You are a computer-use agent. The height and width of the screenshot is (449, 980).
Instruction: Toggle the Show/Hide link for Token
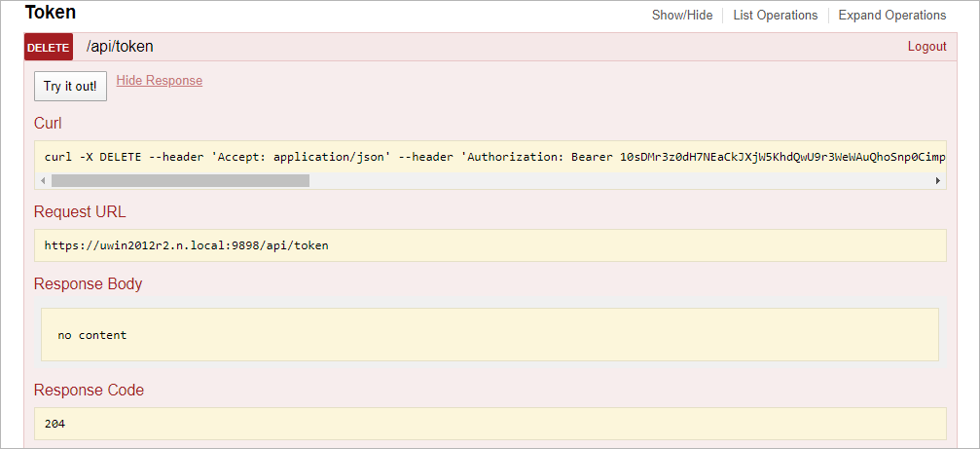(682, 15)
